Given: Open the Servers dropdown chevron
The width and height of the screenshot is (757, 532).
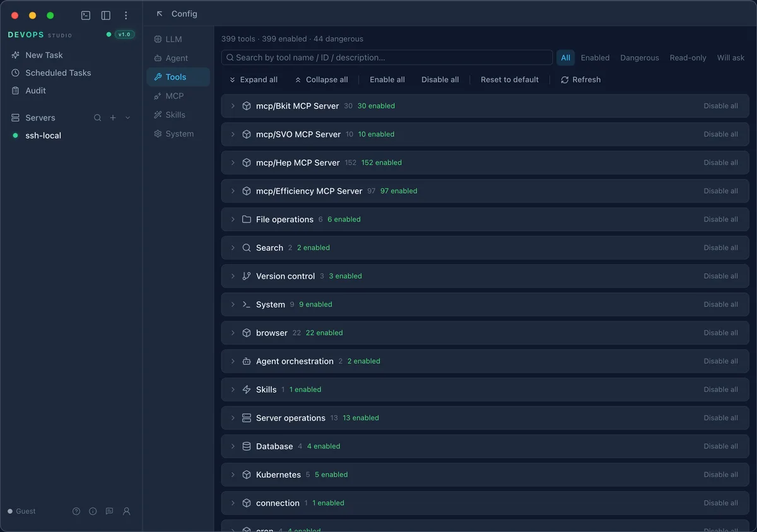Looking at the screenshot, I should click(x=128, y=118).
